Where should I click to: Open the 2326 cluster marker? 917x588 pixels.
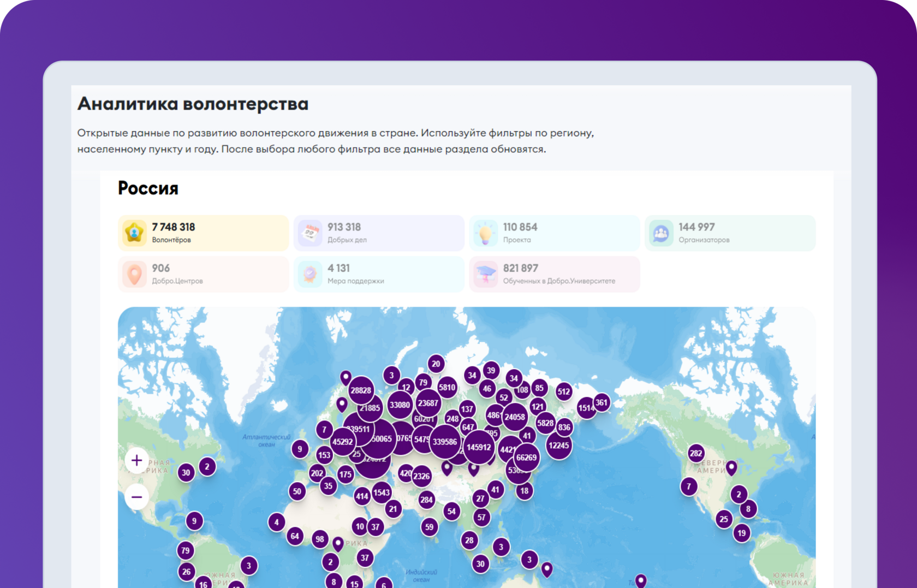pos(421,476)
